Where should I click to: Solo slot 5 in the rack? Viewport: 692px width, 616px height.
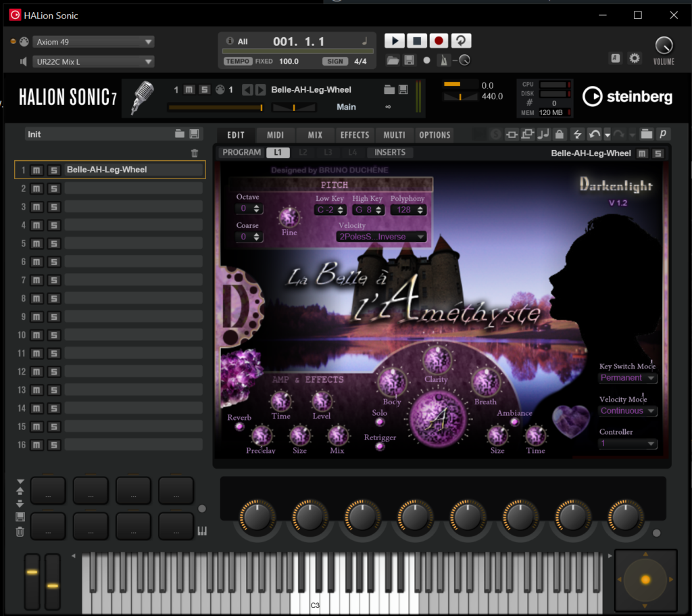tap(54, 243)
